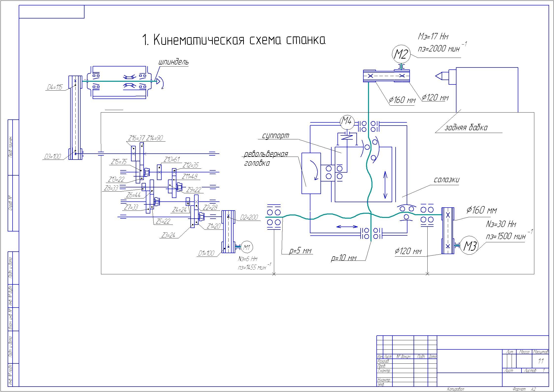Select the 'p=10 мм' pitch annotation
Image resolution: width=554 pixels, height=392 pixels.
(x=344, y=258)
